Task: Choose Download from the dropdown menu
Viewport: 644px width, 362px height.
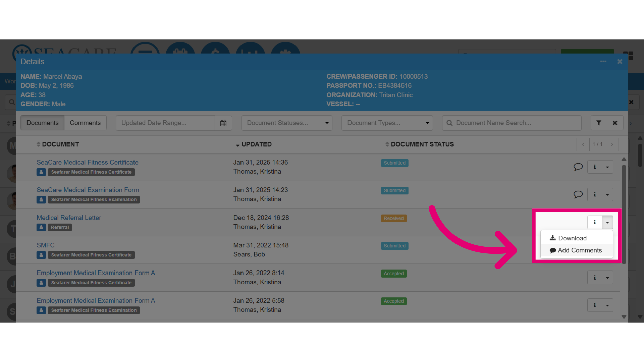Action: (x=577, y=238)
